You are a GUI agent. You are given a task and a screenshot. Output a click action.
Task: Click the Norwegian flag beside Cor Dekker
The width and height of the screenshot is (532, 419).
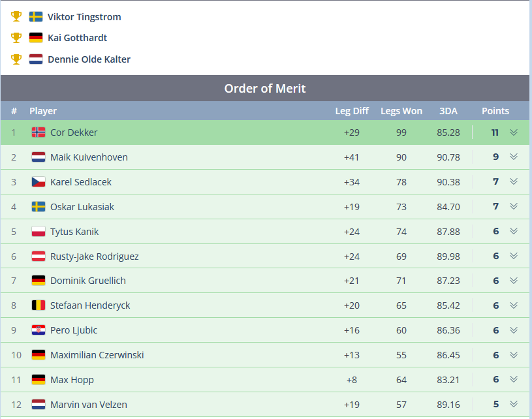[x=39, y=132]
